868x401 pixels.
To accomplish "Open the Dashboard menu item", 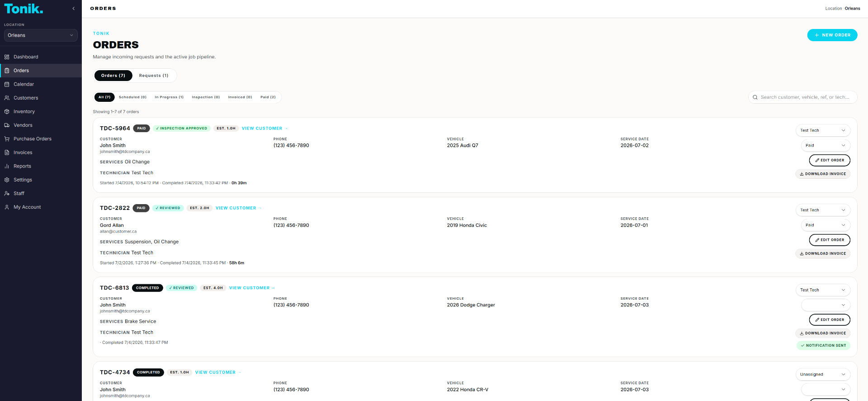I will click(41, 57).
